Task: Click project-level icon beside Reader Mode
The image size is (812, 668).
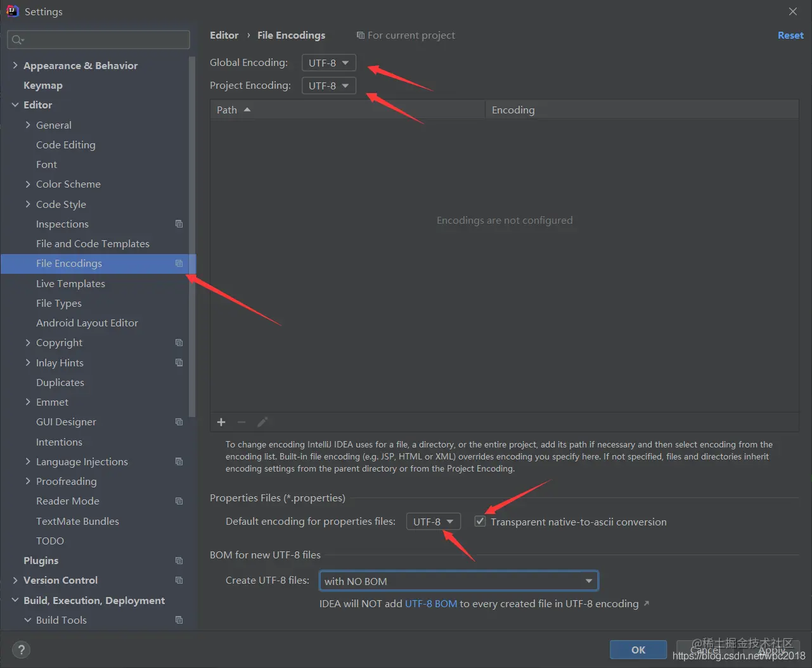Action: tap(179, 501)
